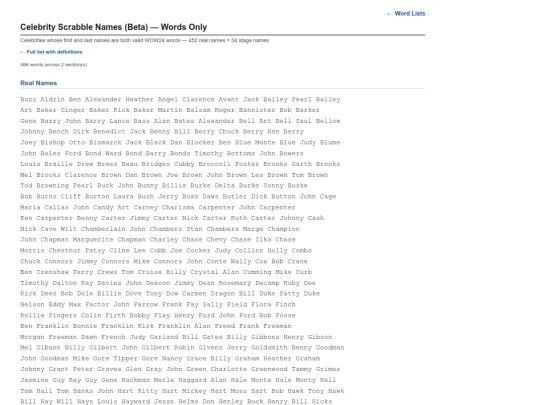This screenshot has width=540, height=405.
Task: Select the name Heather Angel
Action: pos(152,100)
